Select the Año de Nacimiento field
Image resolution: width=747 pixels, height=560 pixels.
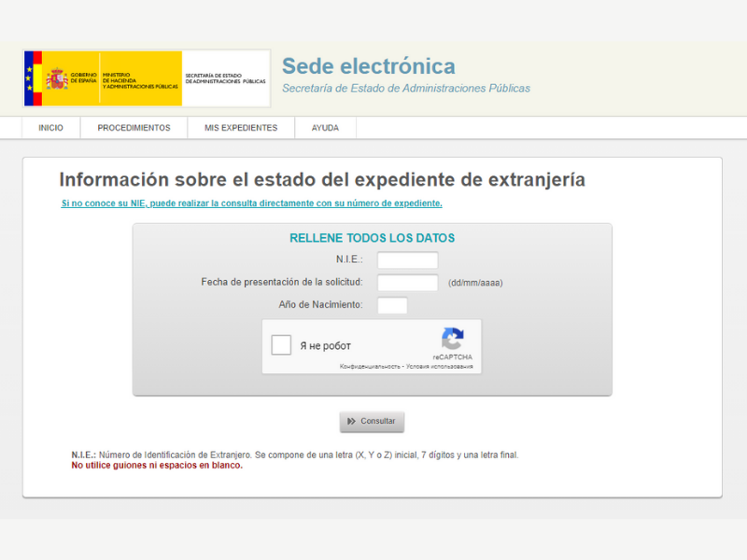392,305
